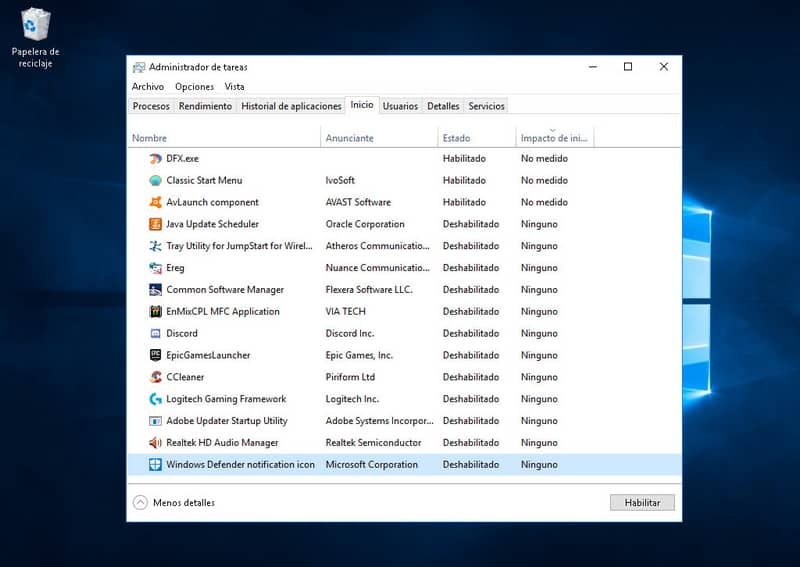Select Realtek HD Audio Manager entry
This screenshot has height=567, width=800.
(x=222, y=442)
